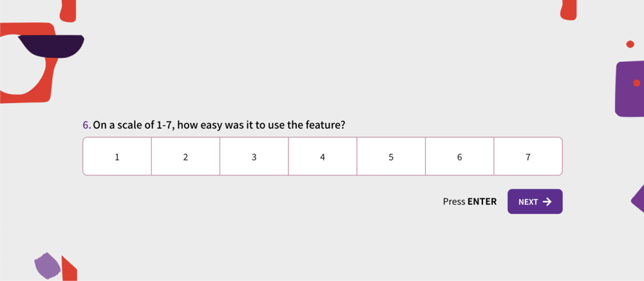Viewport: 644px width, 281px height.
Task: Click the red dot inside the purple square
Action: click(636, 82)
